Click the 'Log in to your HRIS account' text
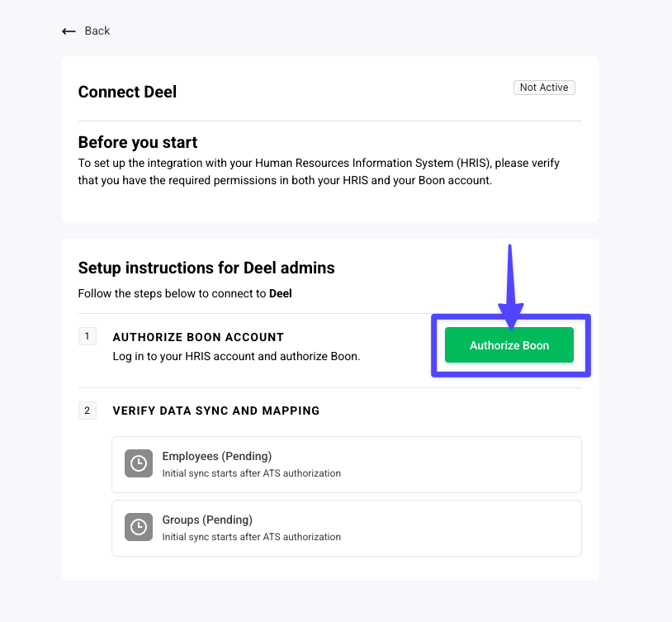Screen dimensions: 672x622 [236, 357]
